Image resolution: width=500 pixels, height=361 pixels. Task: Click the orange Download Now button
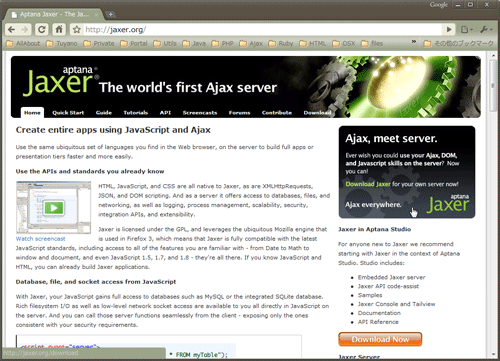pyautogui.click(x=380, y=339)
